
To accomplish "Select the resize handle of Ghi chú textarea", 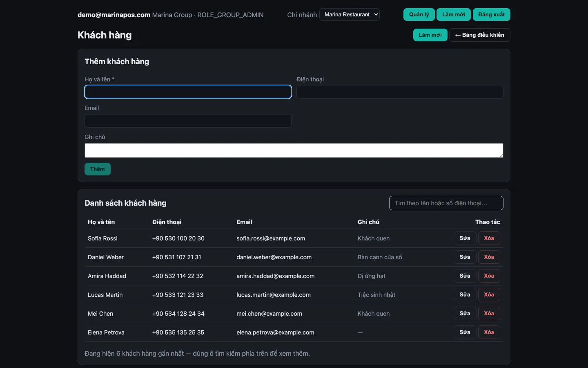I will point(501,155).
